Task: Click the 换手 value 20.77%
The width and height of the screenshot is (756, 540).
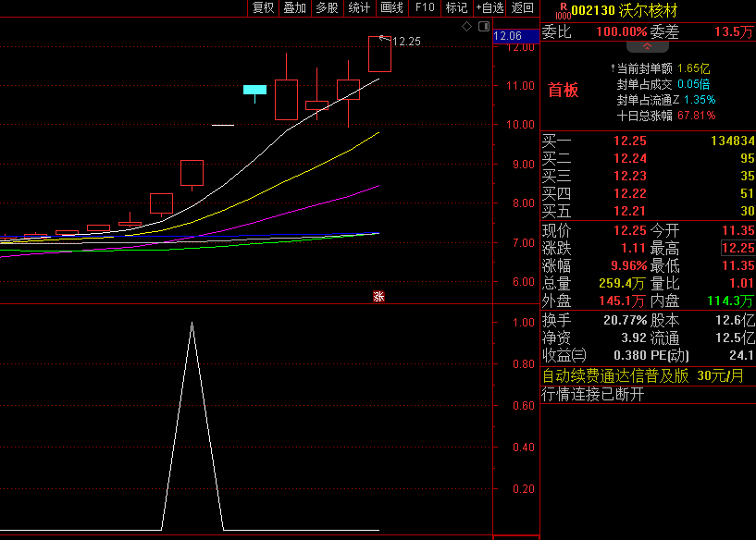Action: click(625, 320)
